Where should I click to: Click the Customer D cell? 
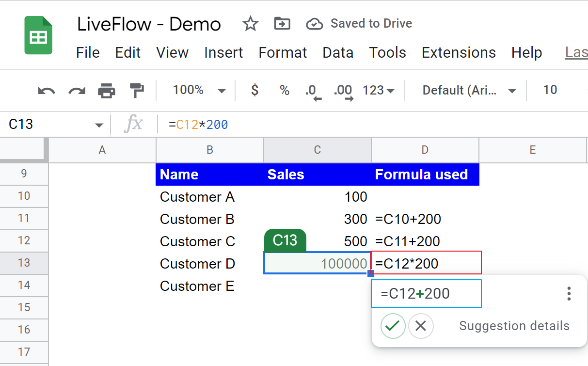point(210,264)
